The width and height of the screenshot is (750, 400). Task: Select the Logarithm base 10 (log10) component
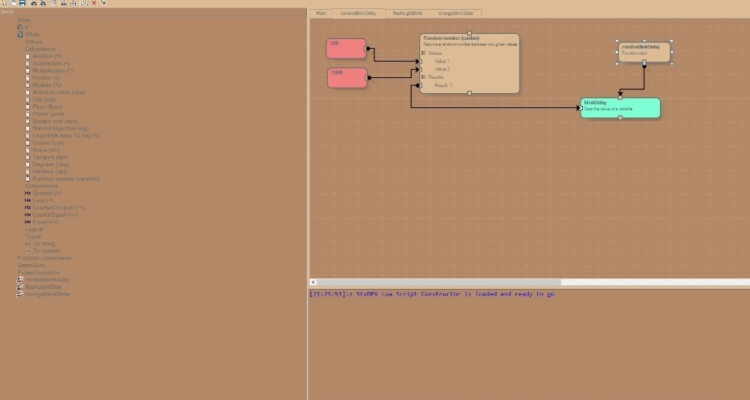pos(66,135)
